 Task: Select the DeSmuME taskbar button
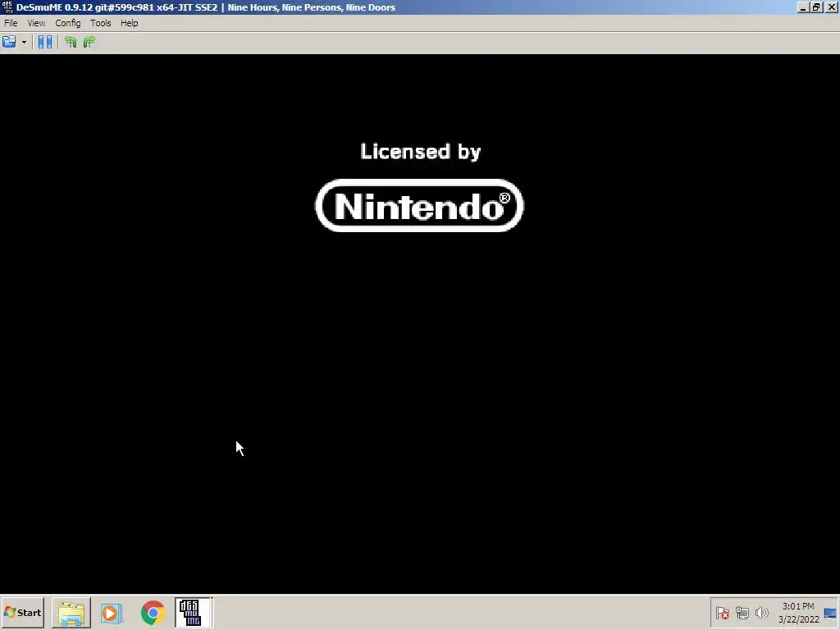(x=194, y=612)
